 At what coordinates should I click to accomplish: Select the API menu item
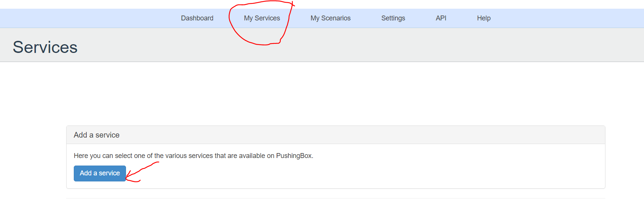pos(441,18)
